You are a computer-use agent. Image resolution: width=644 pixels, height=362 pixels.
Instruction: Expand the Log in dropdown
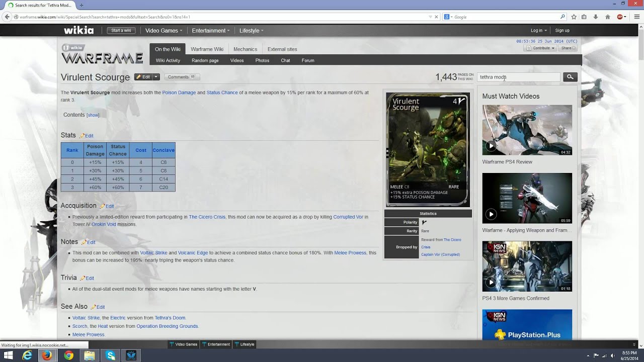[539, 31]
